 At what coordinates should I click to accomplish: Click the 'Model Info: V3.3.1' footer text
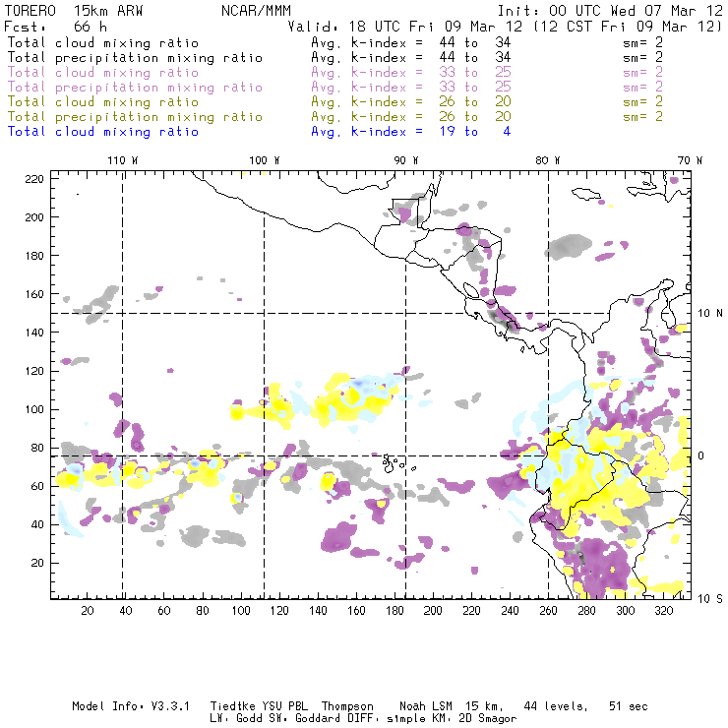point(131,706)
